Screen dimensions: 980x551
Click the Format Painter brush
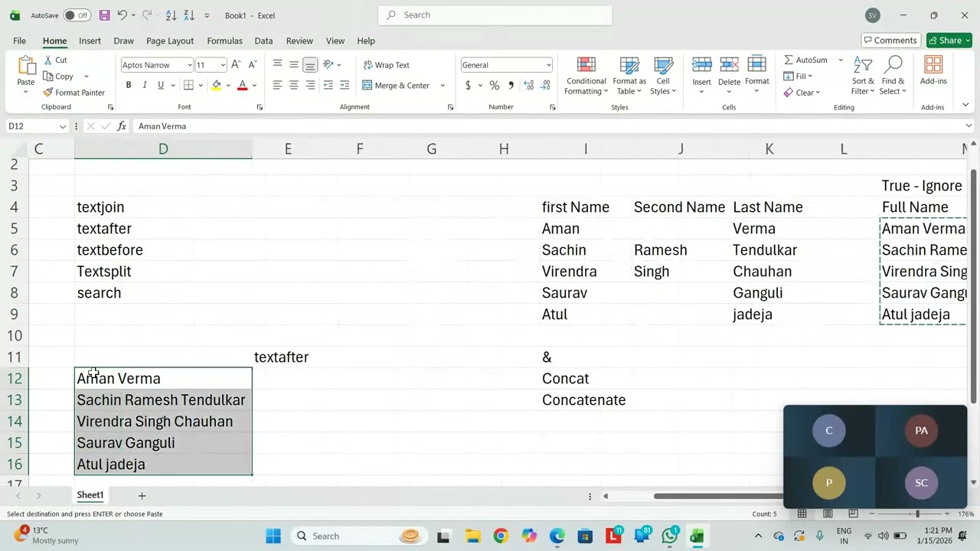74,93
